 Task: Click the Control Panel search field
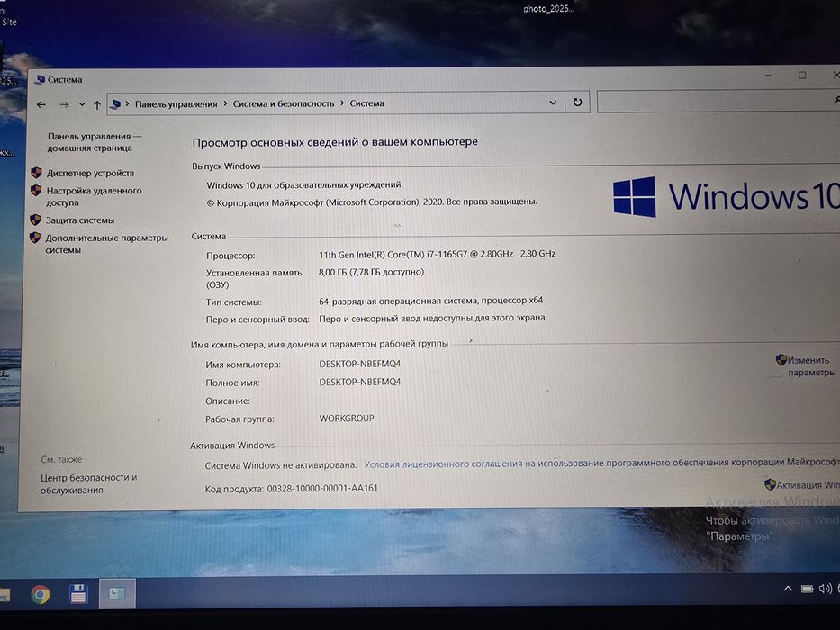[718, 101]
